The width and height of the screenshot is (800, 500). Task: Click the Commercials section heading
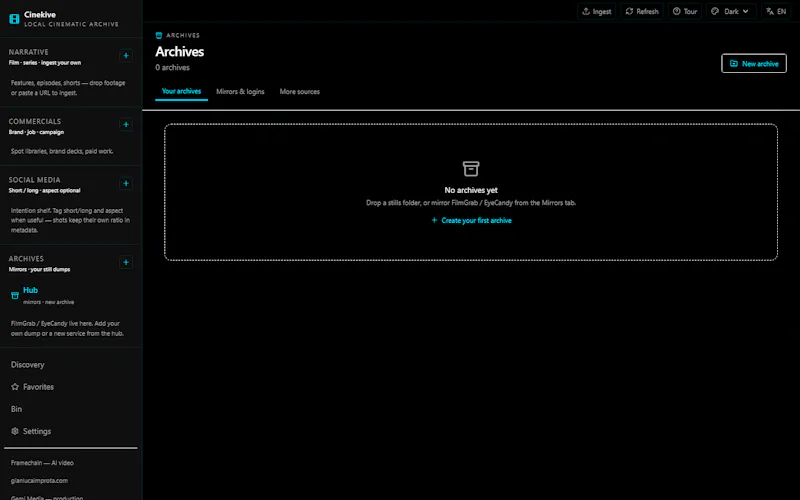point(35,121)
